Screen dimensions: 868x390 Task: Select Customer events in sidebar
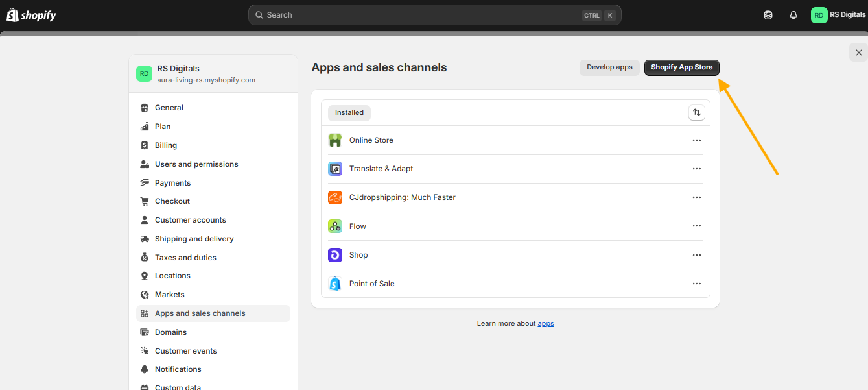pos(213,351)
